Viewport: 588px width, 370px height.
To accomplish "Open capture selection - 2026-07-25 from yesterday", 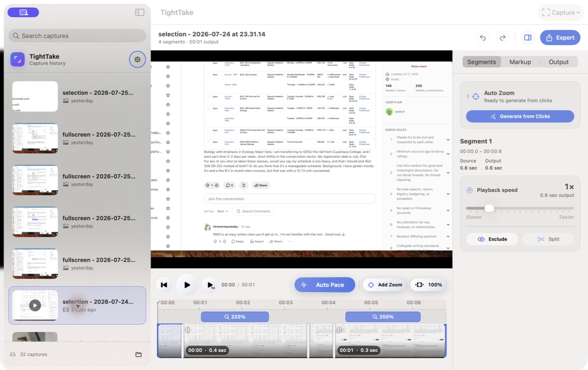I will (x=77, y=96).
